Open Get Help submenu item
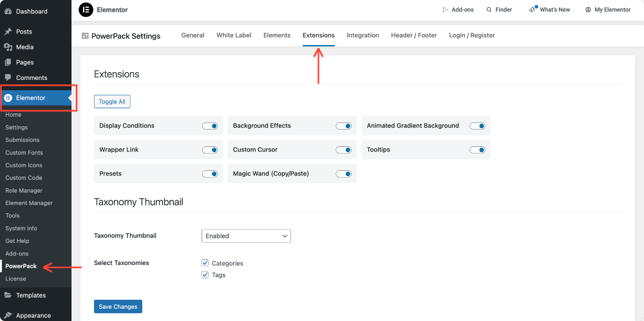Screen dimensions: 644x321 coord(17,241)
